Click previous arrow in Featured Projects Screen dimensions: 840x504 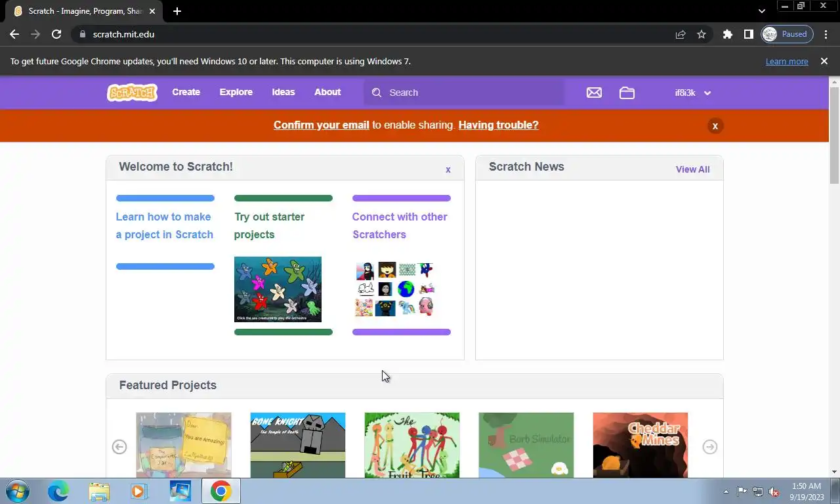click(119, 447)
